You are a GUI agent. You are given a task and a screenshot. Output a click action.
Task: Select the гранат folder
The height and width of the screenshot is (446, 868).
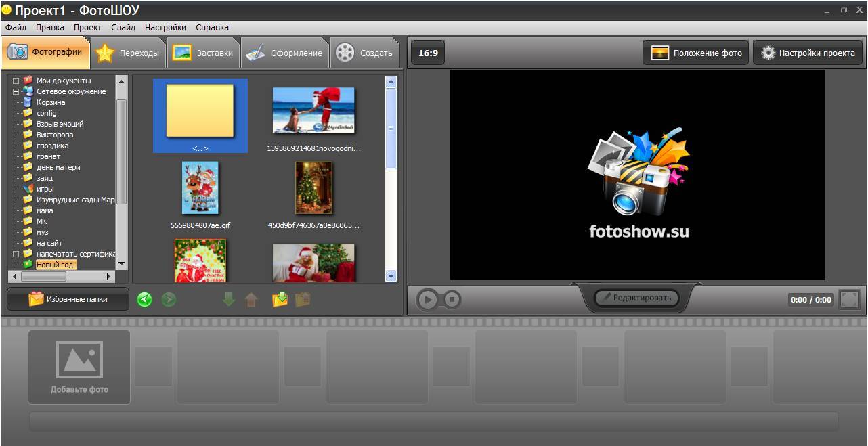[48, 156]
